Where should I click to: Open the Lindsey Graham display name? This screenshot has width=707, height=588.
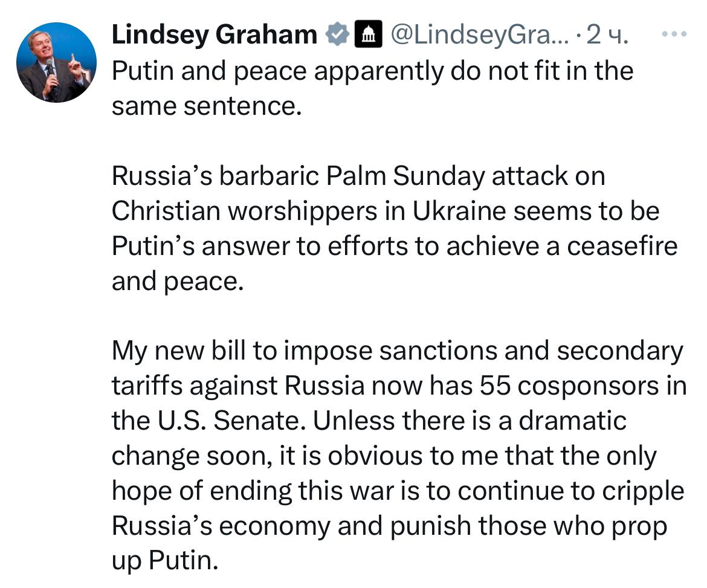coord(214,36)
